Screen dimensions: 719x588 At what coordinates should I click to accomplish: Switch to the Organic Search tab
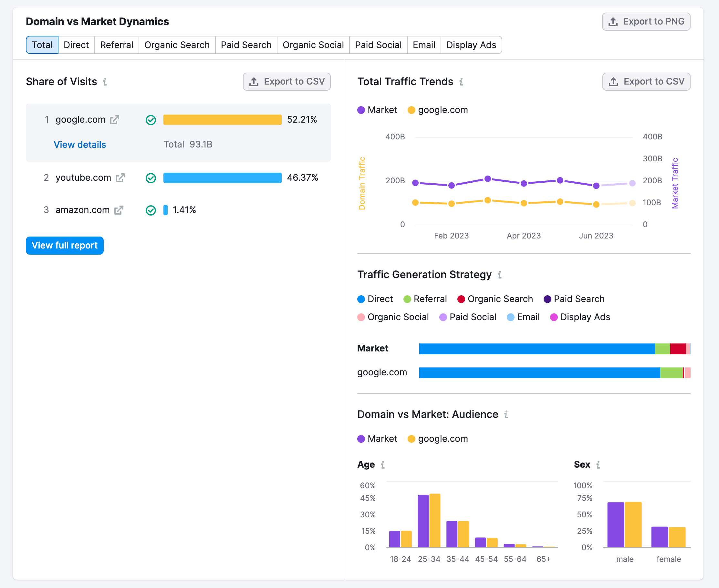pyautogui.click(x=177, y=45)
